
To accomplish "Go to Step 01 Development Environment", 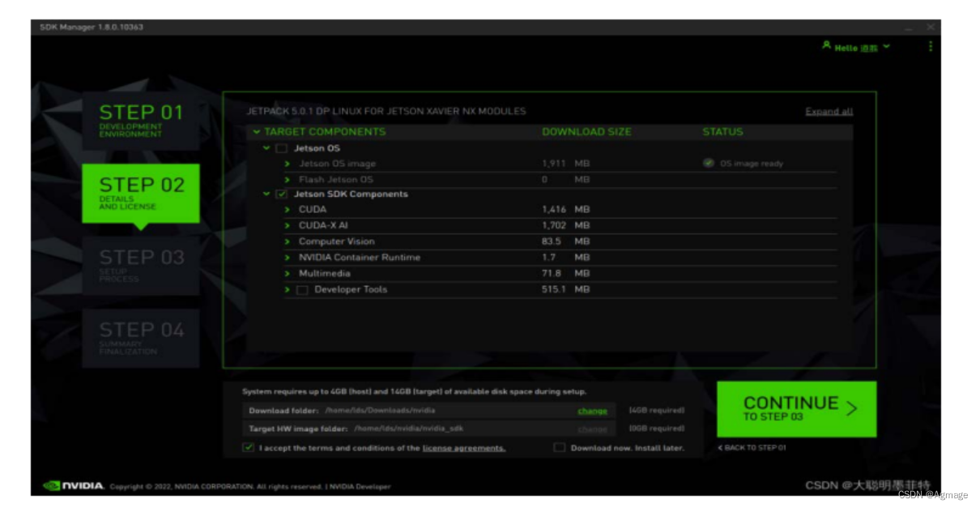I will (141, 122).
